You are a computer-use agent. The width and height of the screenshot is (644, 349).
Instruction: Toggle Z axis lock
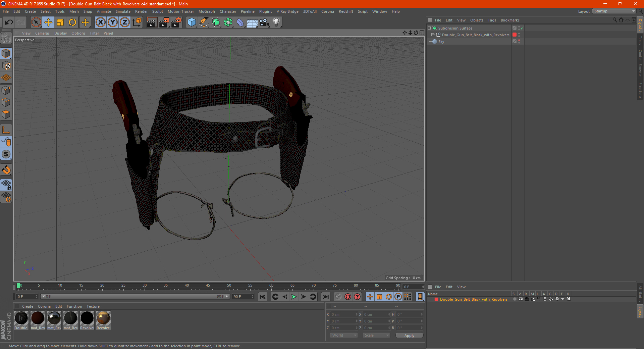point(125,22)
